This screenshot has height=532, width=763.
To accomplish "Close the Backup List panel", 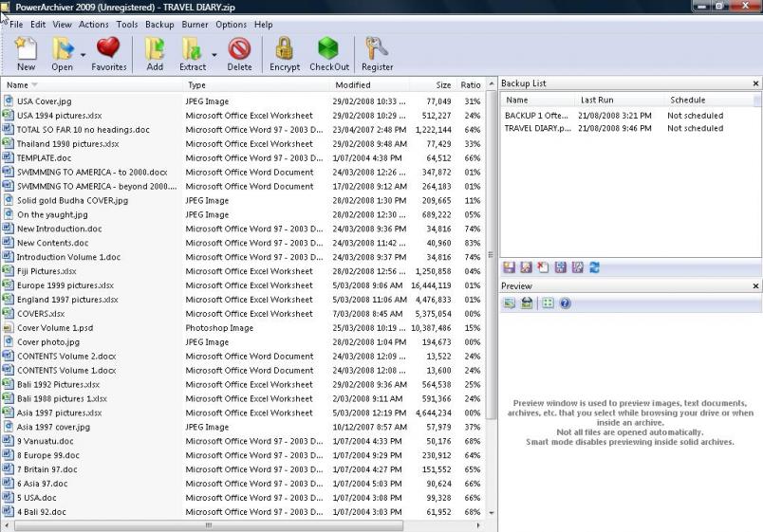I will click(755, 83).
